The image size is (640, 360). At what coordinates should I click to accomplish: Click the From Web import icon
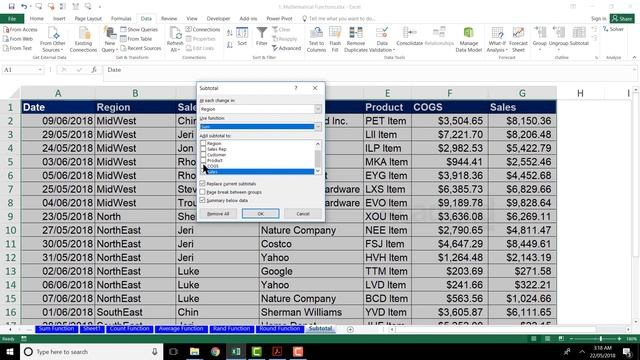6,39
